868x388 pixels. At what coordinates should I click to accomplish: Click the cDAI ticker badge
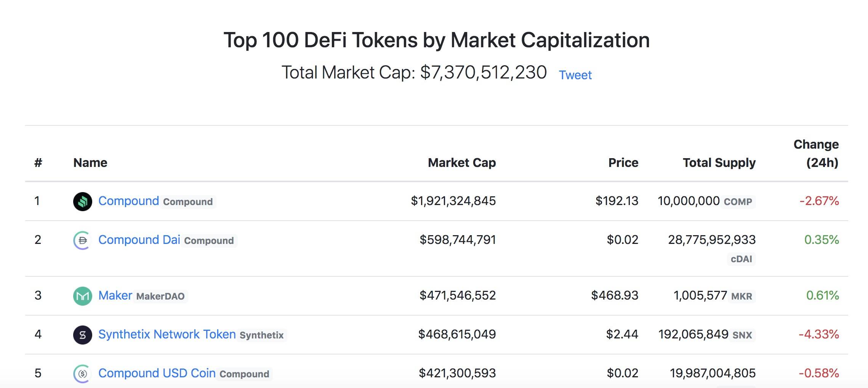[741, 259]
